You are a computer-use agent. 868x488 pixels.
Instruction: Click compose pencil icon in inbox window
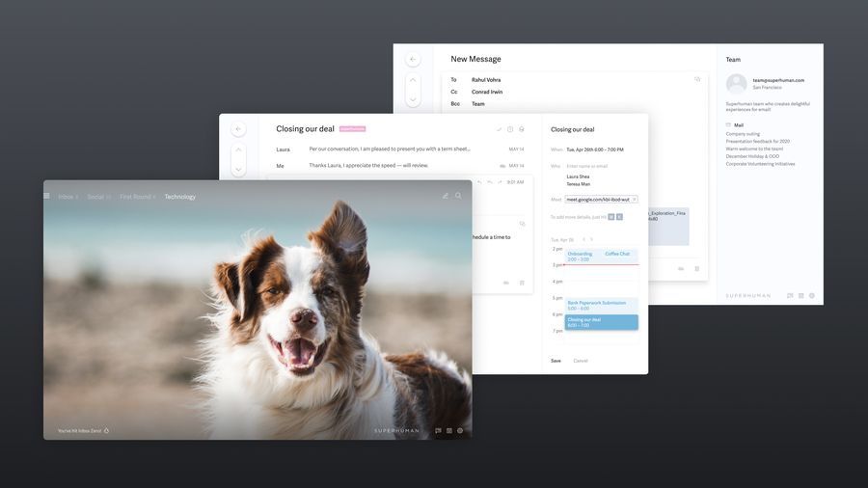(x=445, y=196)
